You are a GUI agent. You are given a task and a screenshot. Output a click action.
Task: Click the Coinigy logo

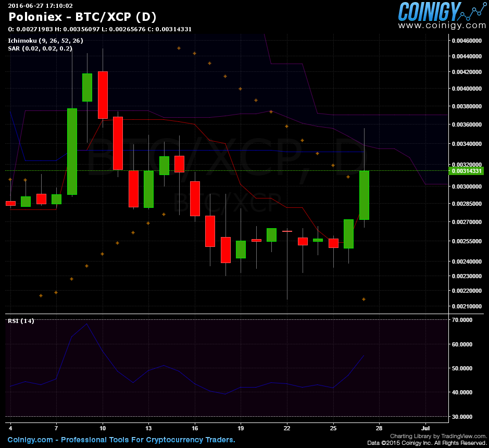coord(442,11)
